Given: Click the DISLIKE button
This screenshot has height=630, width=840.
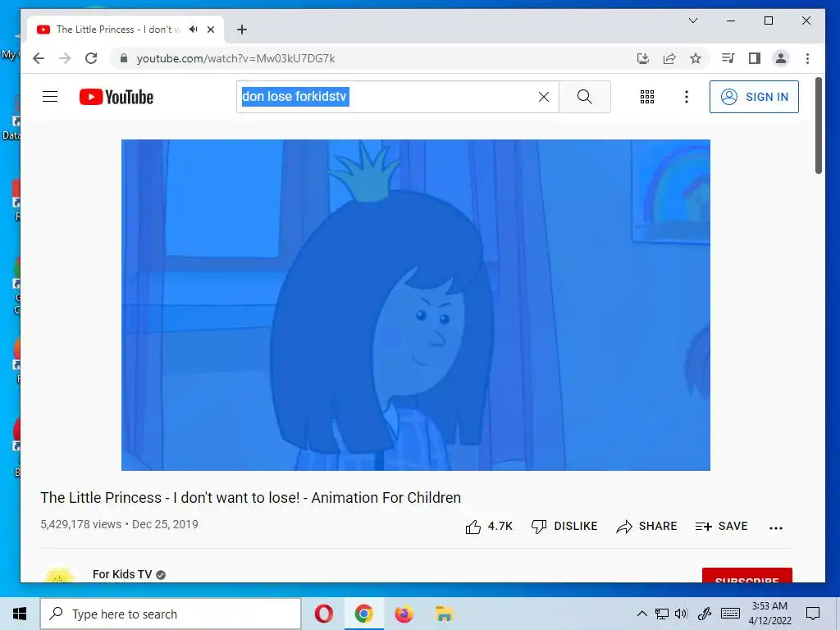Looking at the screenshot, I should 564,527.
